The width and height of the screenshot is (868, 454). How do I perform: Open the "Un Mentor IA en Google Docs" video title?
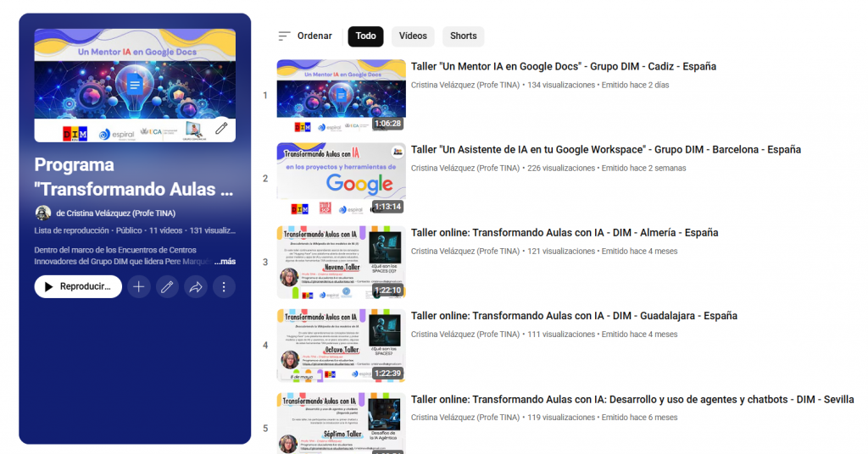563,67
